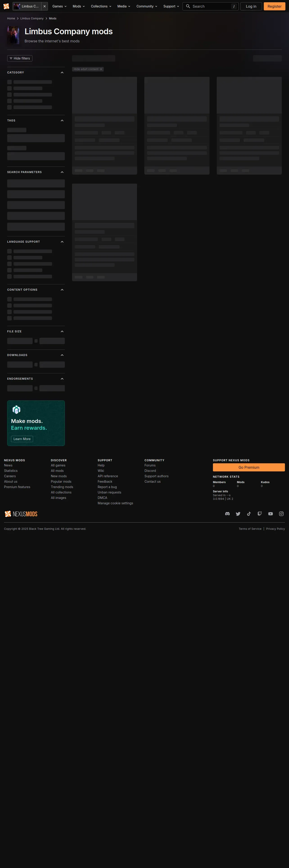Click the NEXUSMODS footer logo

[x=21, y=514]
